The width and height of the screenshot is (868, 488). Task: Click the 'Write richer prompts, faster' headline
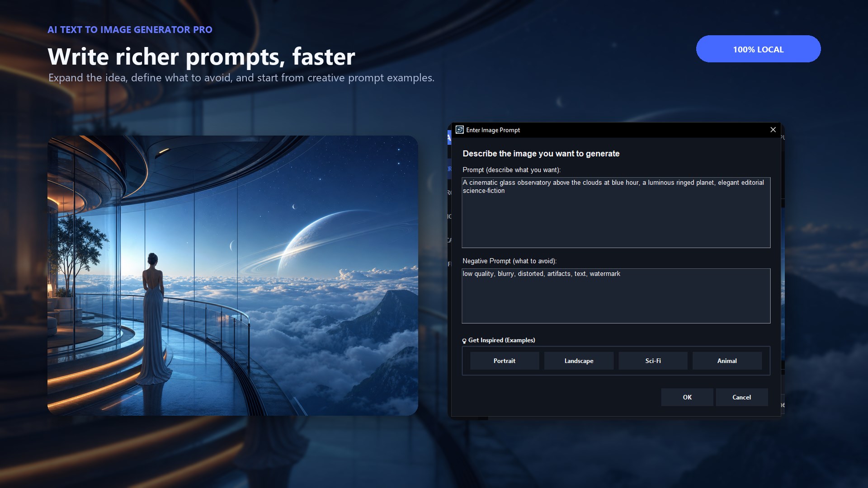(x=201, y=56)
